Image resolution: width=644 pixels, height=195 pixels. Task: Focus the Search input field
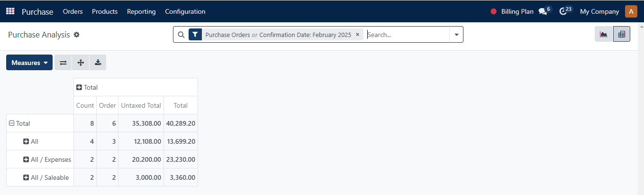pyautogui.click(x=407, y=35)
